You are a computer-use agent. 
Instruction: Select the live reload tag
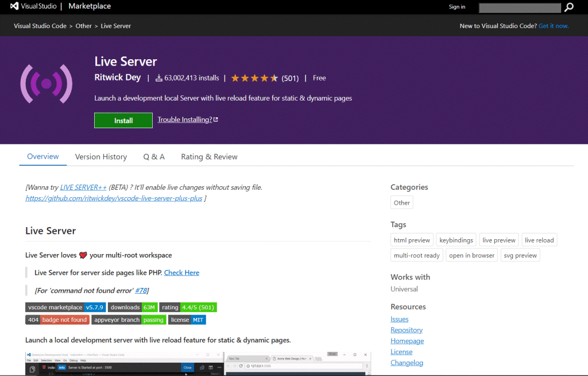539,240
